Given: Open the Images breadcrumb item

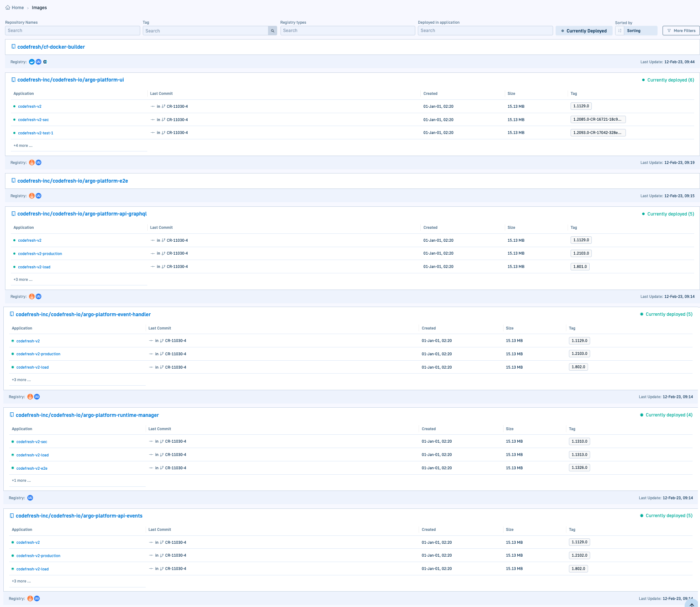Looking at the screenshot, I should (x=39, y=7).
